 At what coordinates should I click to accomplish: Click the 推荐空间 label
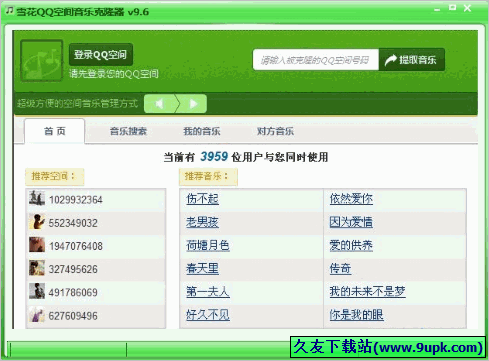click(x=55, y=176)
